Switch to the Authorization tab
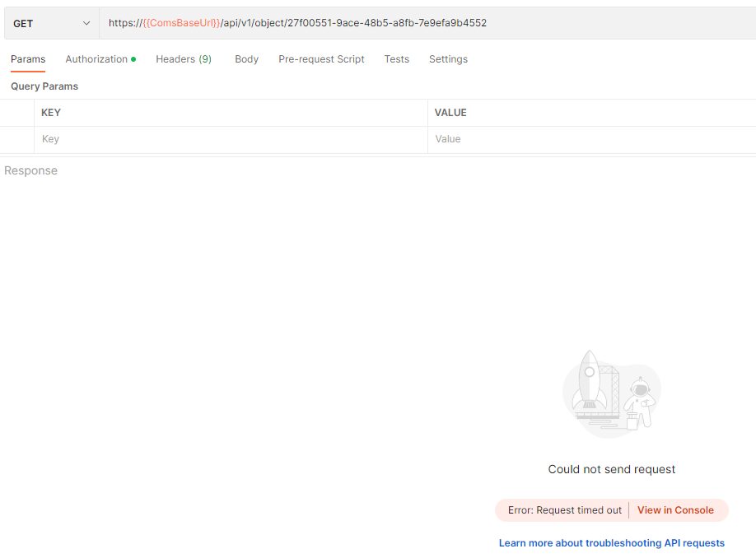The image size is (756, 558). click(97, 58)
